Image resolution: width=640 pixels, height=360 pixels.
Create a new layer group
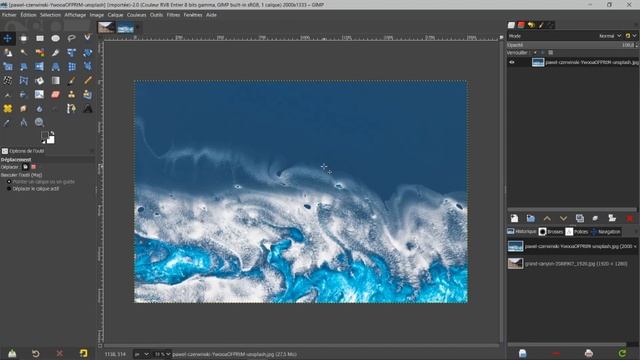tap(531, 218)
